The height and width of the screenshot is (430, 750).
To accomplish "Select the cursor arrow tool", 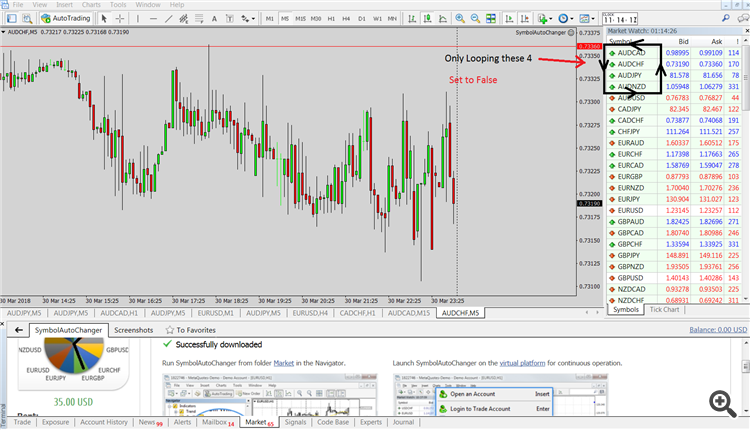I will [104, 18].
